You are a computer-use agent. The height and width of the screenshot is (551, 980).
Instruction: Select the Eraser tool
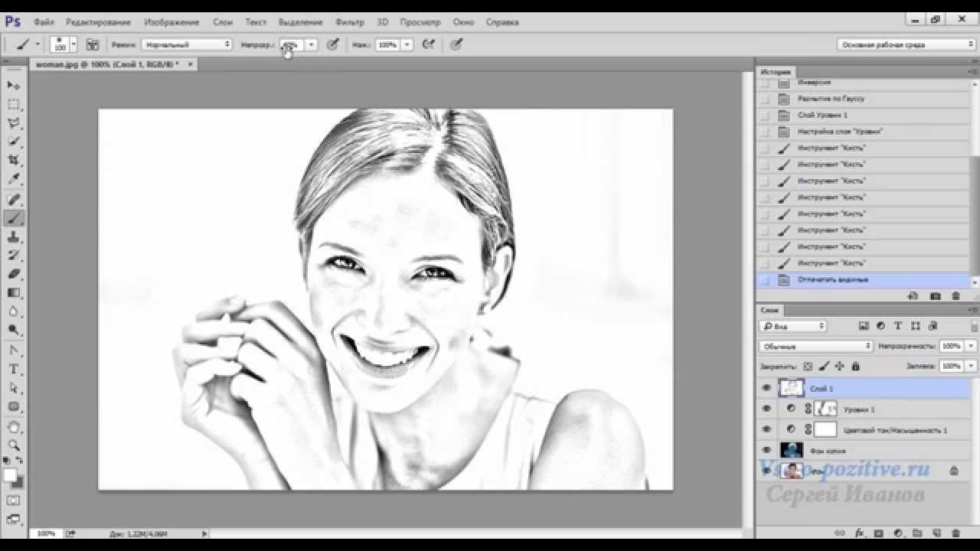pyautogui.click(x=14, y=274)
